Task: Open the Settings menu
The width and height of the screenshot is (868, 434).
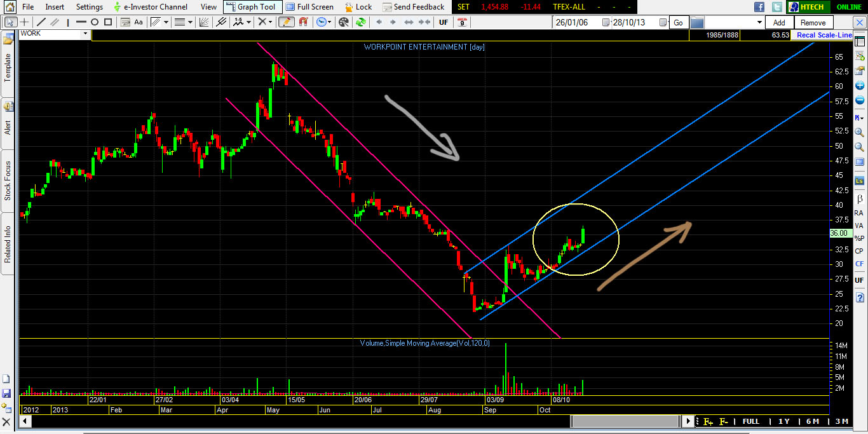Action: [x=89, y=7]
